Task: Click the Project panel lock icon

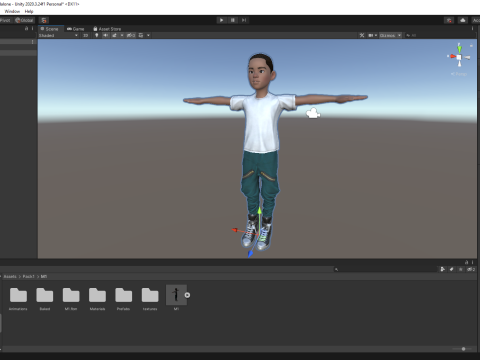Action: (x=466, y=262)
